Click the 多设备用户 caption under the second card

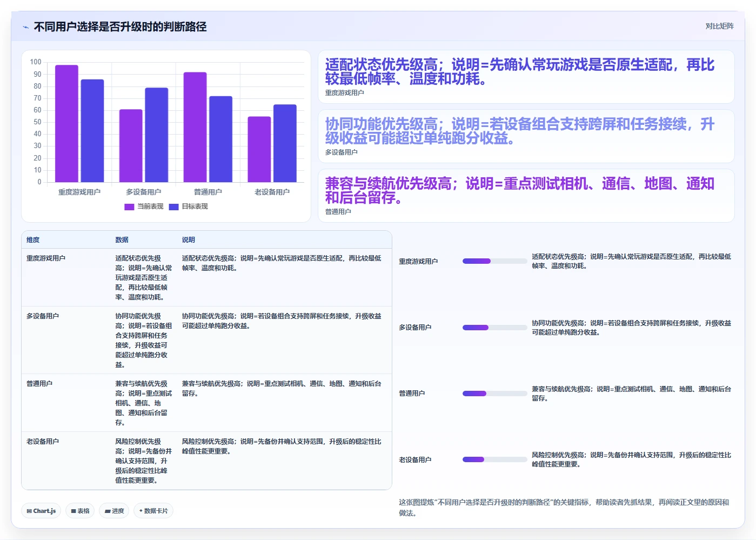(x=342, y=152)
